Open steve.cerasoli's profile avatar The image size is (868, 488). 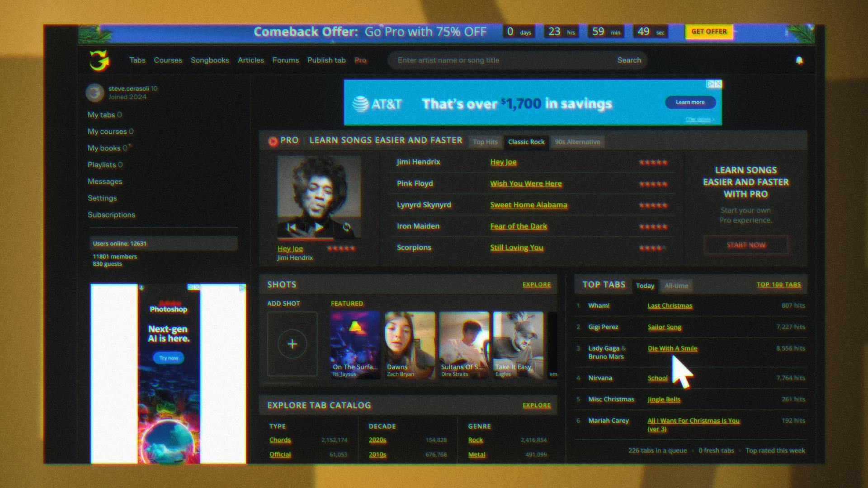(x=94, y=92)
